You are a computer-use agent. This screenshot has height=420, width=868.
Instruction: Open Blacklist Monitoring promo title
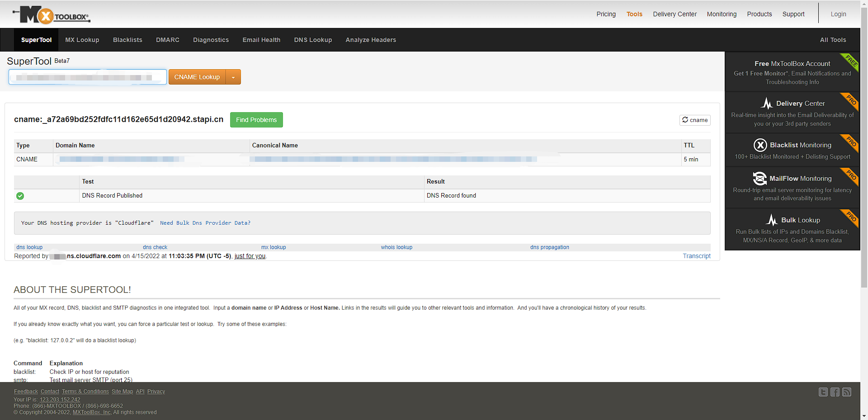[x=801, y=145]
